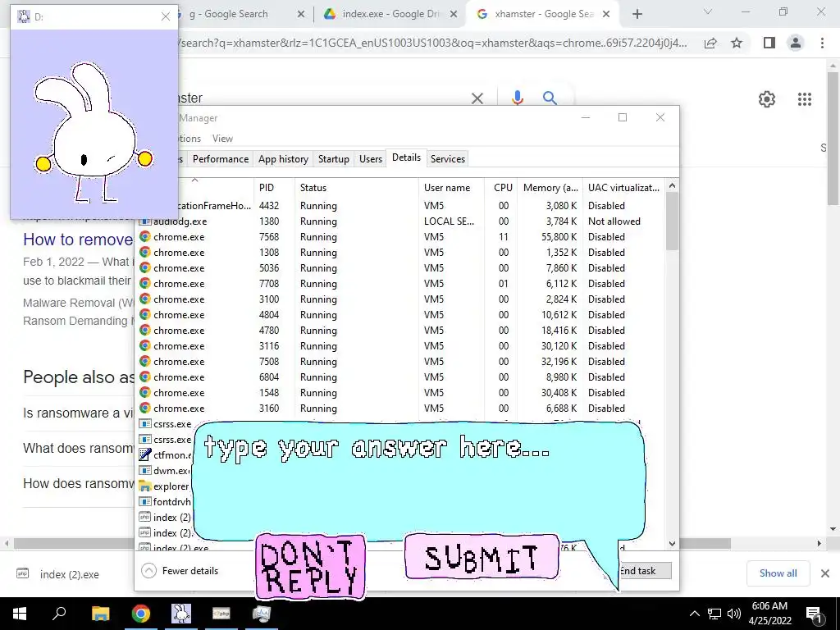Select the Details tab

[406, 157]
